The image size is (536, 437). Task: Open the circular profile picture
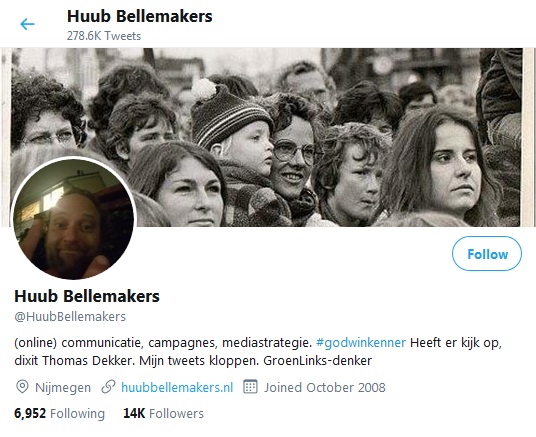(74, 219)
